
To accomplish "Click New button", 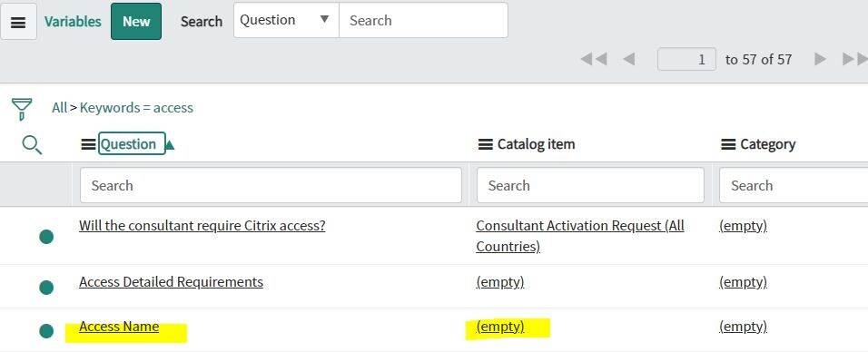I will coord(136,22).
